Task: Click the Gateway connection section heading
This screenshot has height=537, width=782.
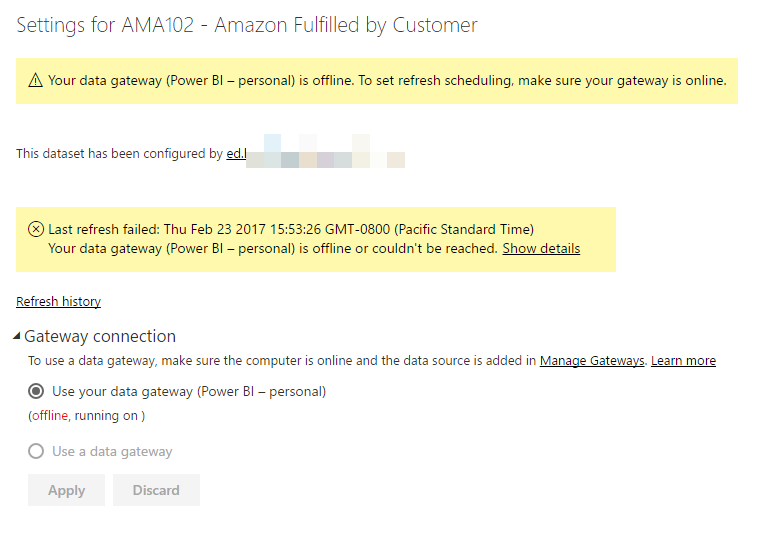Action: coord(100,336)
